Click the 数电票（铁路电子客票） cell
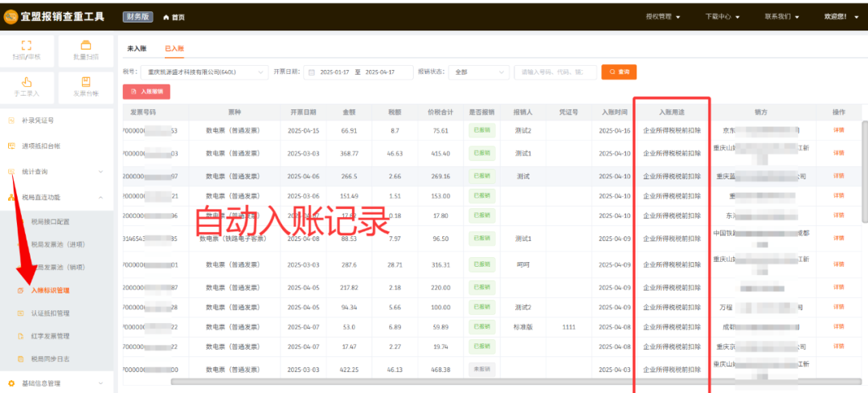Screen dimensions: 868x393 click(235, 239)
